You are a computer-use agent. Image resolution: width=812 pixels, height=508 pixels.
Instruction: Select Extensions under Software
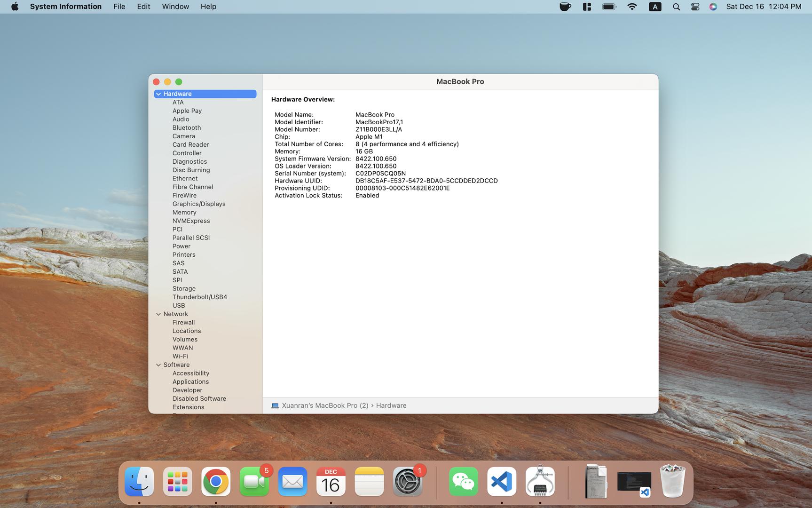[189, 407]
